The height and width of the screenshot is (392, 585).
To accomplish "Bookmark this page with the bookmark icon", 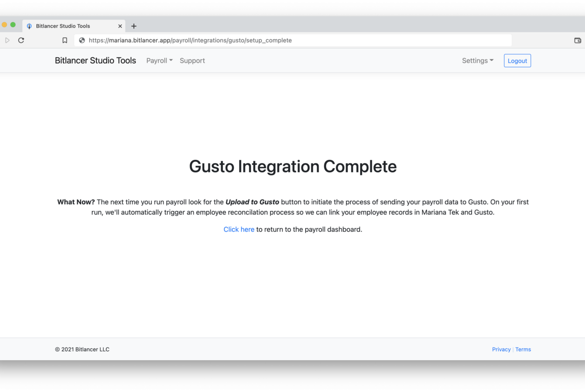I will [65, 40].
